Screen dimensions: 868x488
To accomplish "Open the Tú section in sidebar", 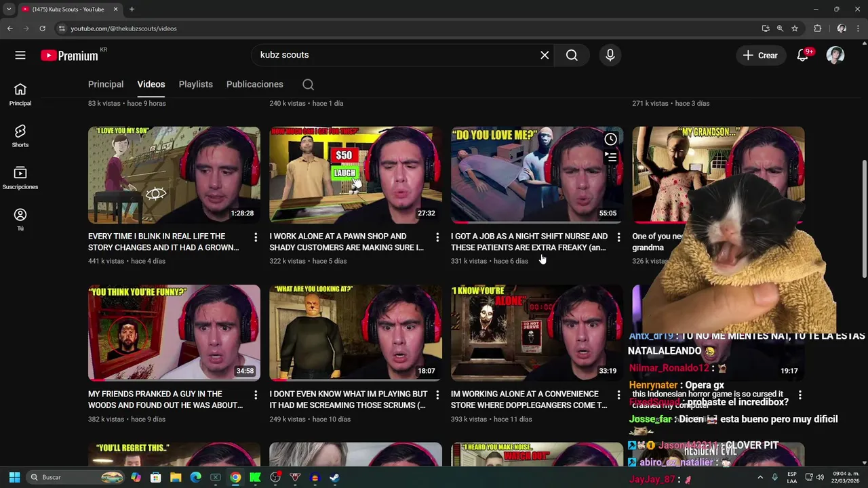I will pos(20,220).
